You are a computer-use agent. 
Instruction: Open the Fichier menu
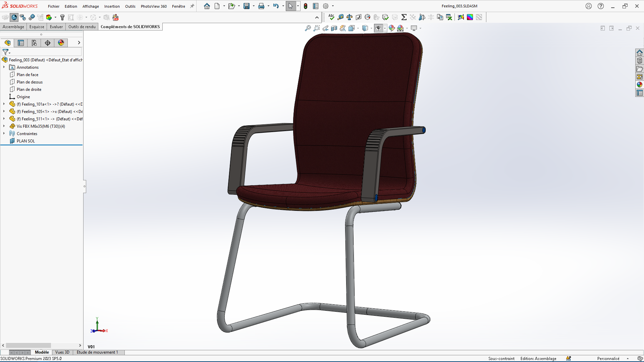point(54,6)
